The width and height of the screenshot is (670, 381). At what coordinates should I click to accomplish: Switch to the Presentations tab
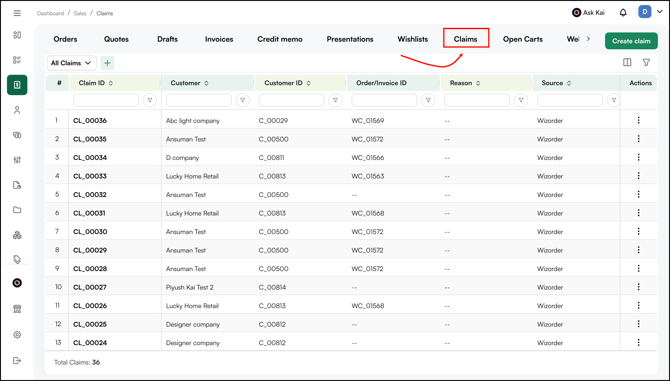pos(350,39)
